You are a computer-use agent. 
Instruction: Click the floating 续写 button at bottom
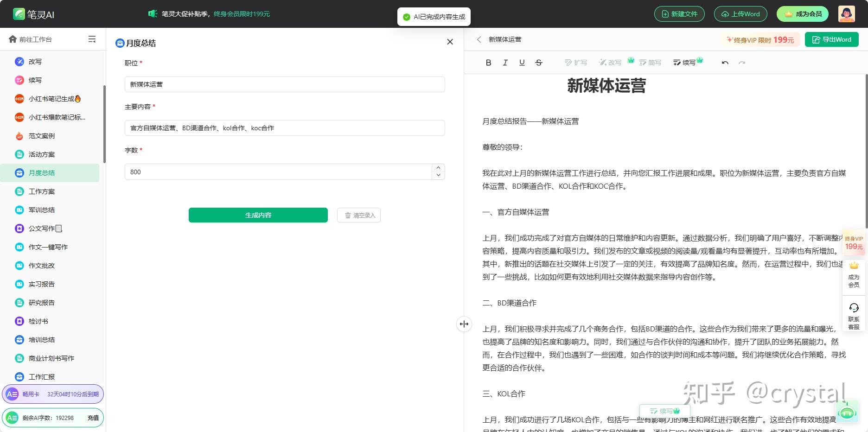tap(665, 411)
